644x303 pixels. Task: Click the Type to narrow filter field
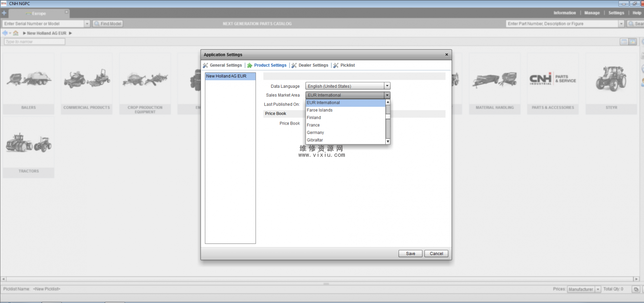point(34,42)
